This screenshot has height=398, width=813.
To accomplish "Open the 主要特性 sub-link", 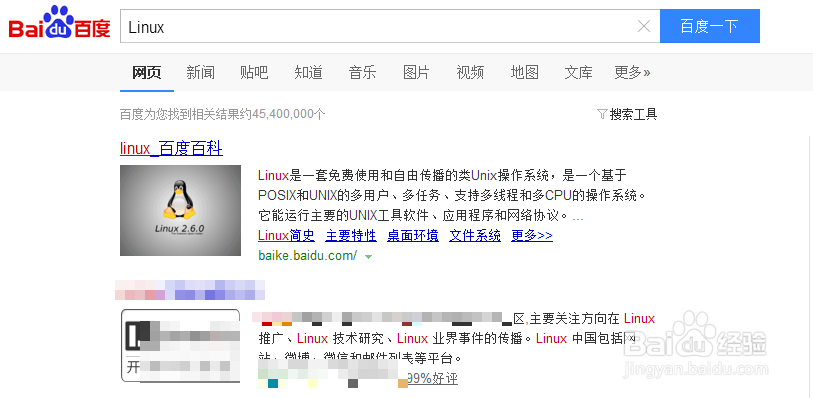I will tap(351, 236).
